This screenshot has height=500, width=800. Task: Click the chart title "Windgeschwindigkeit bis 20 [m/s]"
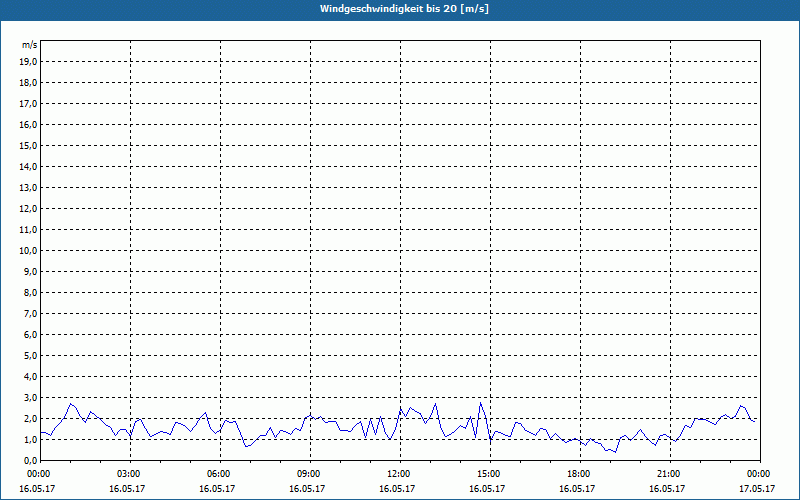[x=404, y=9]
